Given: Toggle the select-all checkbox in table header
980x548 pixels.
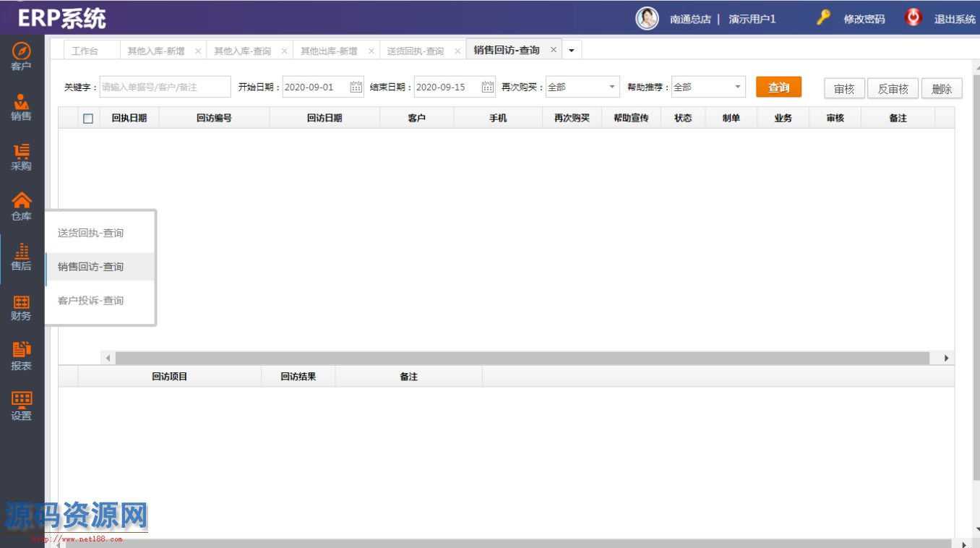Looking at the screenshot, I should (x=88, y=119).
